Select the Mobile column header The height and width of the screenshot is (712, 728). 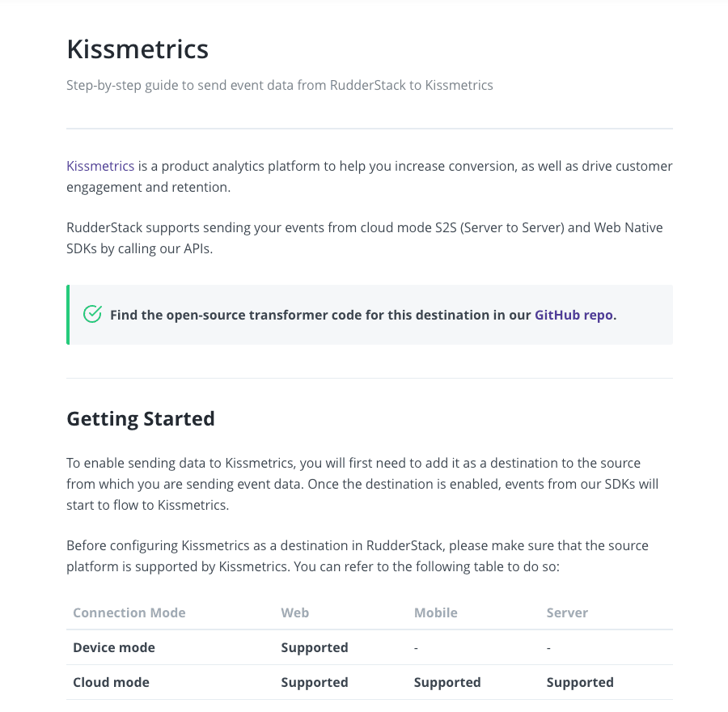[436, 612]
